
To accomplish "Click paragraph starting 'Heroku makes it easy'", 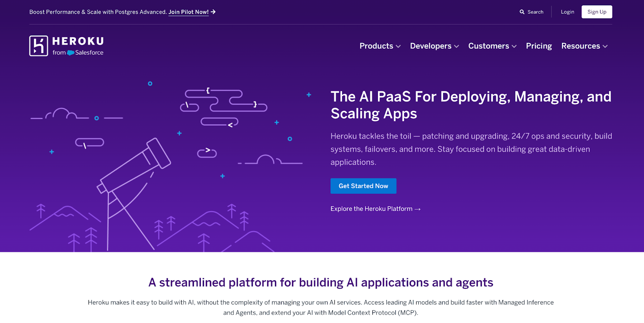I will click(321, 307).
